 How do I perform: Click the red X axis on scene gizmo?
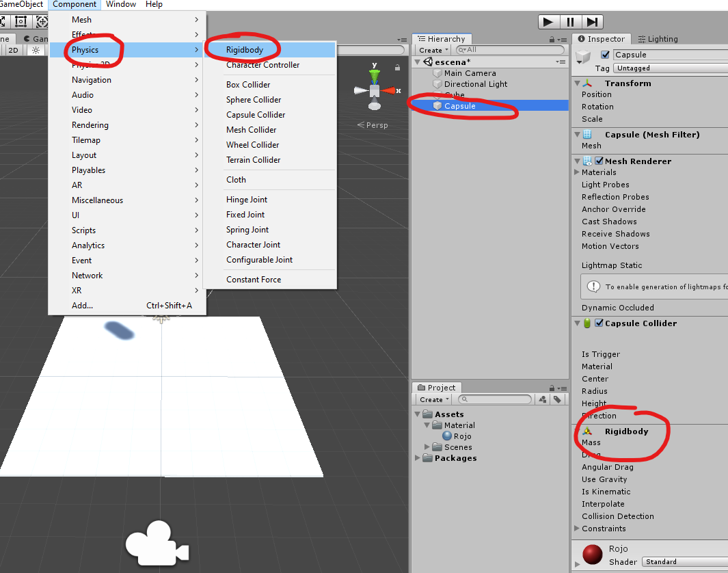[391, 90]
